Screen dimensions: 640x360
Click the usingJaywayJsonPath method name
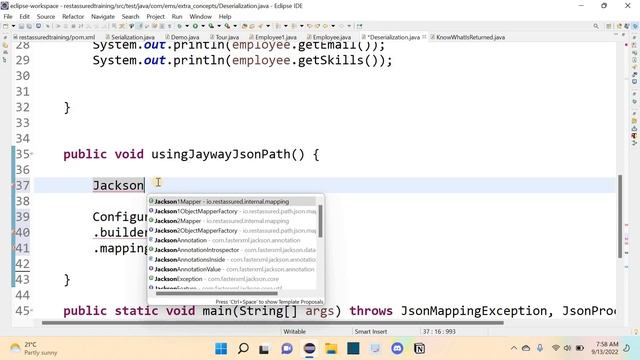click(220, 154)
